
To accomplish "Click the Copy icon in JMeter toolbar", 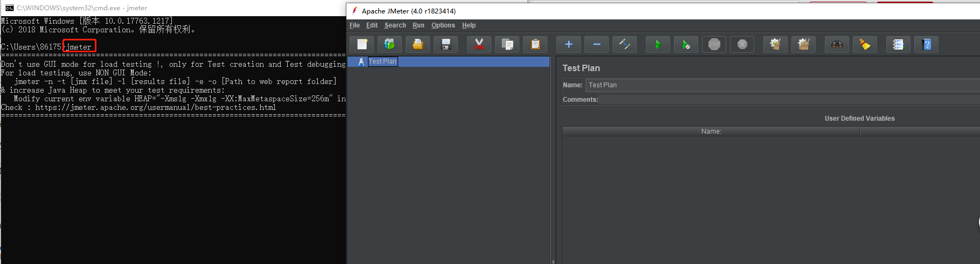I will [507, 44].
